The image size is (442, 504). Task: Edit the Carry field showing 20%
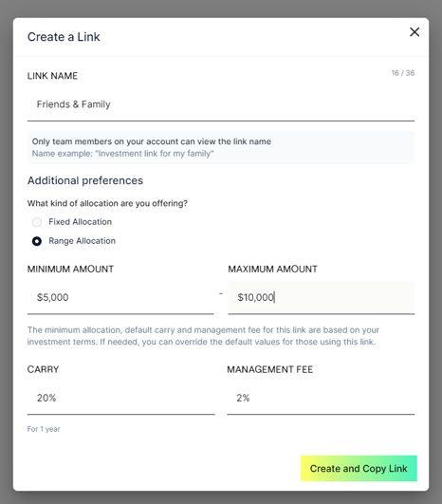tap(121, 398)
